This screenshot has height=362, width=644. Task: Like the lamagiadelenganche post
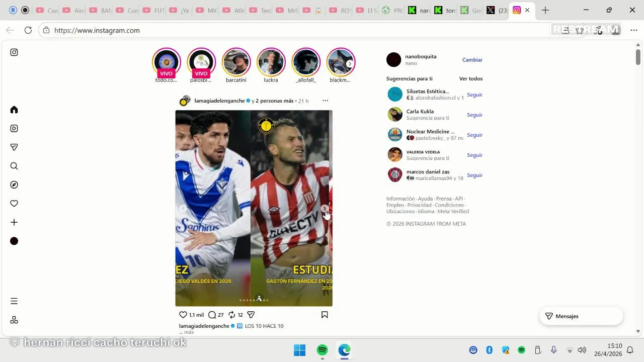click(x=183, y=315)
